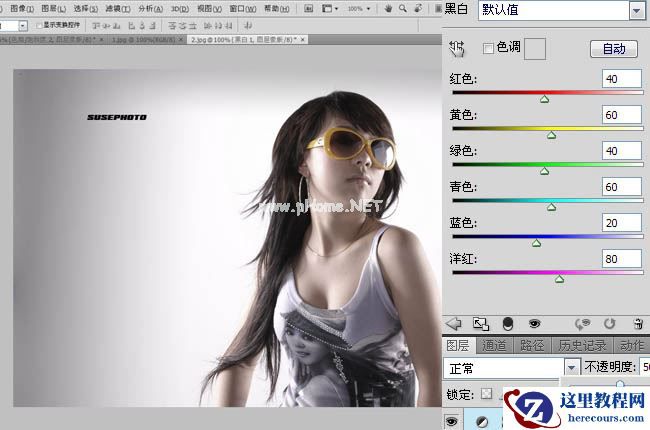This screenshot has height=430, width=650.
Task: Click the align top edges icon
Action: (96, 26)
